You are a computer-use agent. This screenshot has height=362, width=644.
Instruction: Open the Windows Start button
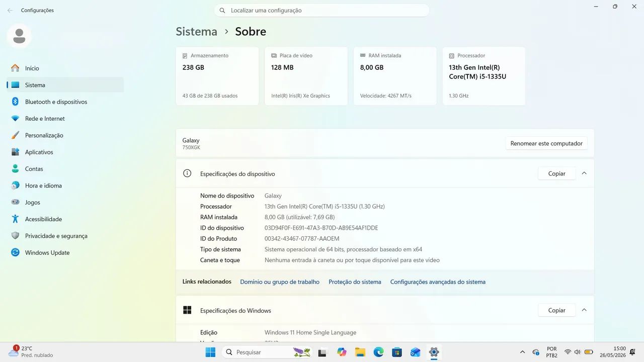[x=210, y=352]
